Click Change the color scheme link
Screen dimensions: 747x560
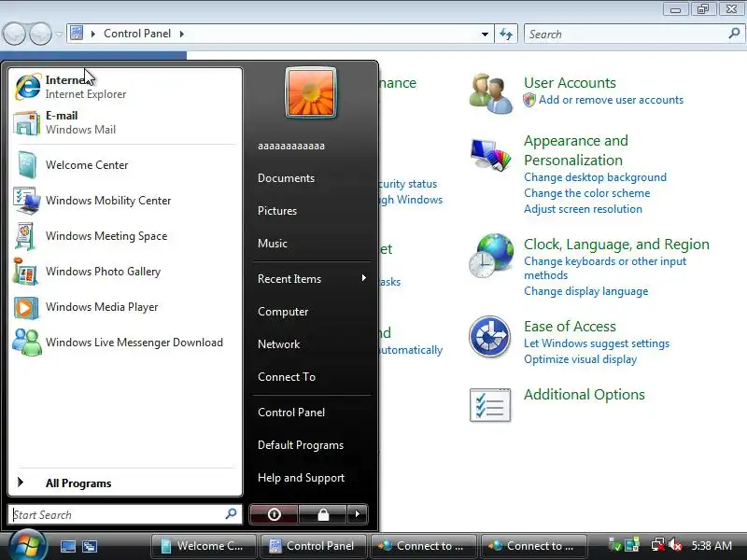point(587,193)
